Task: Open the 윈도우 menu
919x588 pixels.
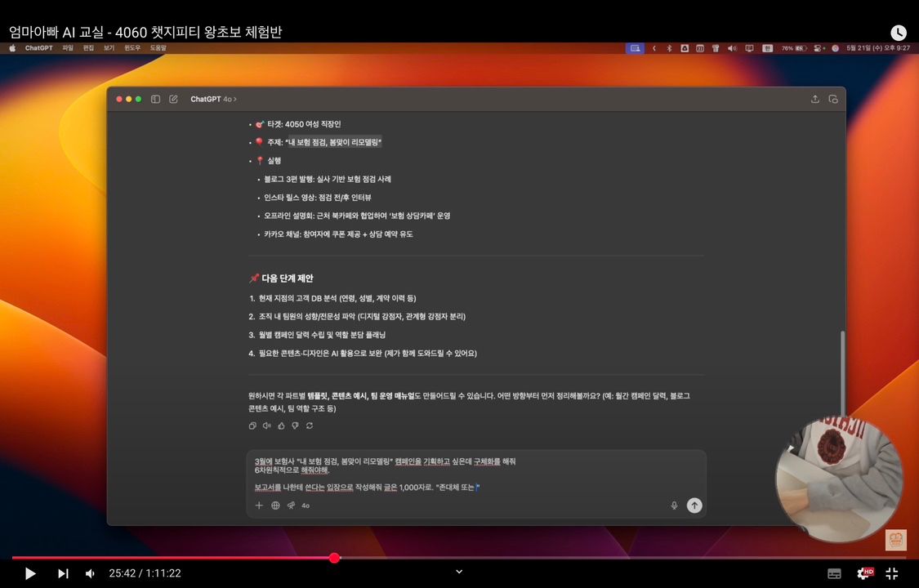Action: [132, 48]
